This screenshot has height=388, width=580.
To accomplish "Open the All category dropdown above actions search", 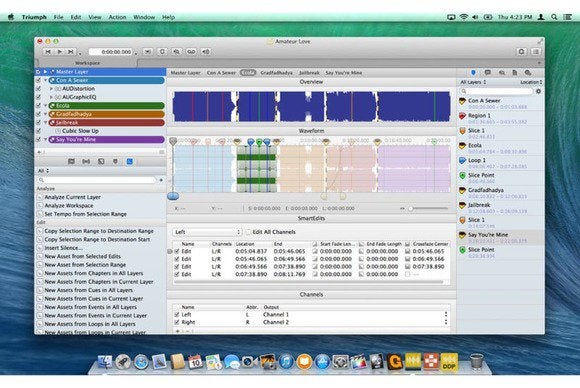I will pos(43,171).
